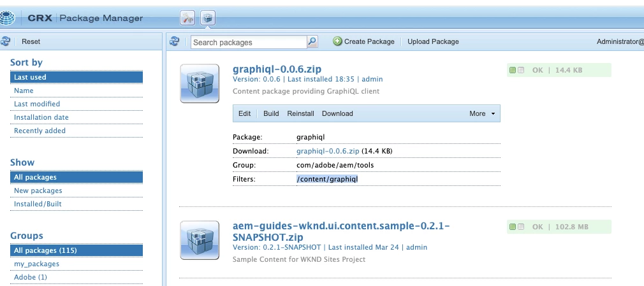Show Installed/Built packages
The image size is (644, 286).
point(77,204)
